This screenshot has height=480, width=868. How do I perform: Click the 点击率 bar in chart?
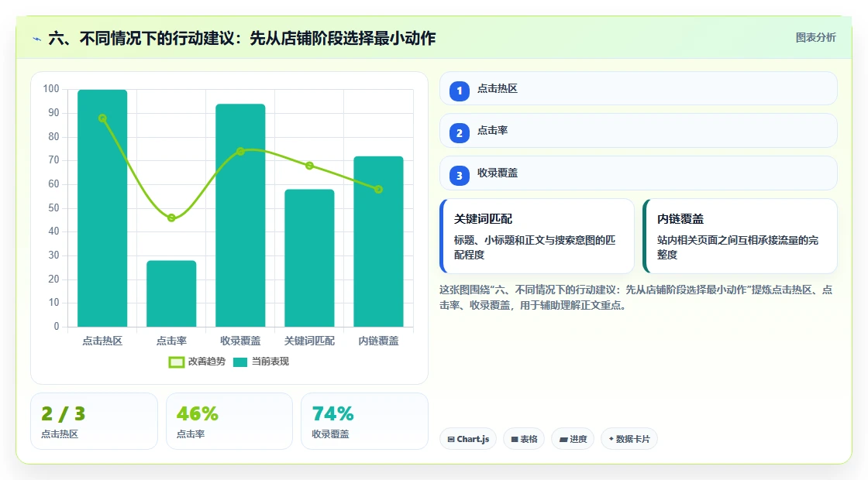pyautogui.click(x=171, y=293)
